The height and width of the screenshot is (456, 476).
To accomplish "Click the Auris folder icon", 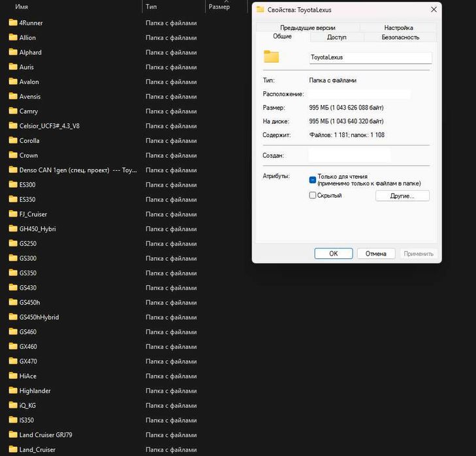I will 13,67.
